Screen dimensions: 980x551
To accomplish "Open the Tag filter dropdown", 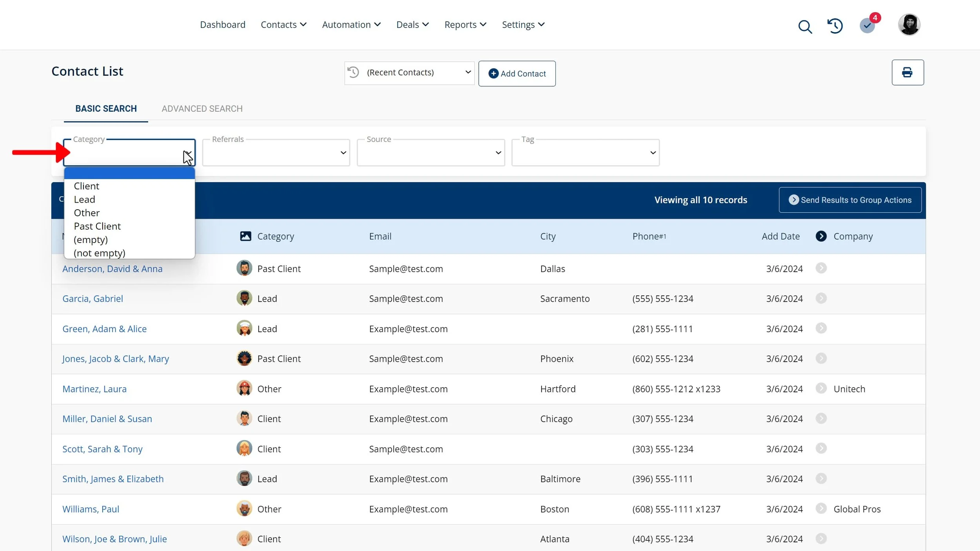I will [585, 153].
